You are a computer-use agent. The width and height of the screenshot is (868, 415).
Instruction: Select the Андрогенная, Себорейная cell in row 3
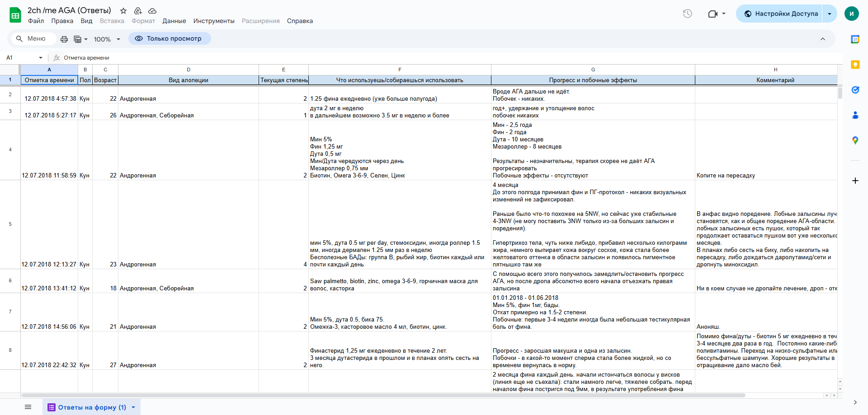coord(189,112)
